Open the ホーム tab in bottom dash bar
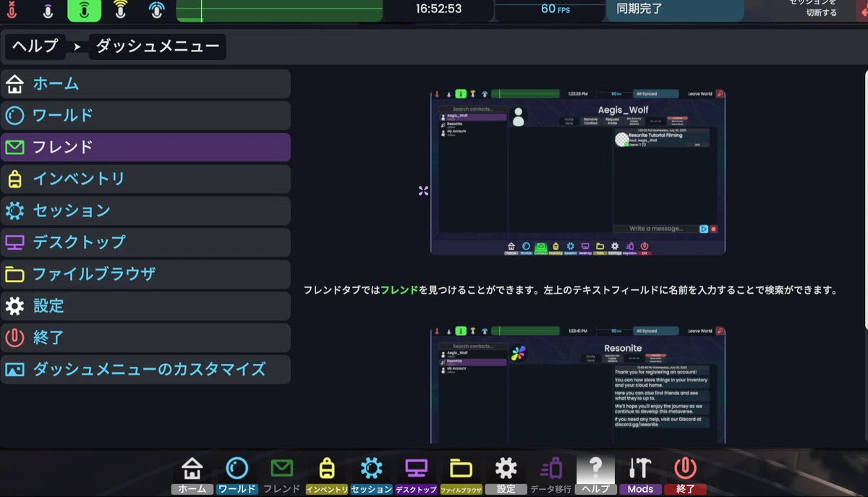 pos(192,475)
